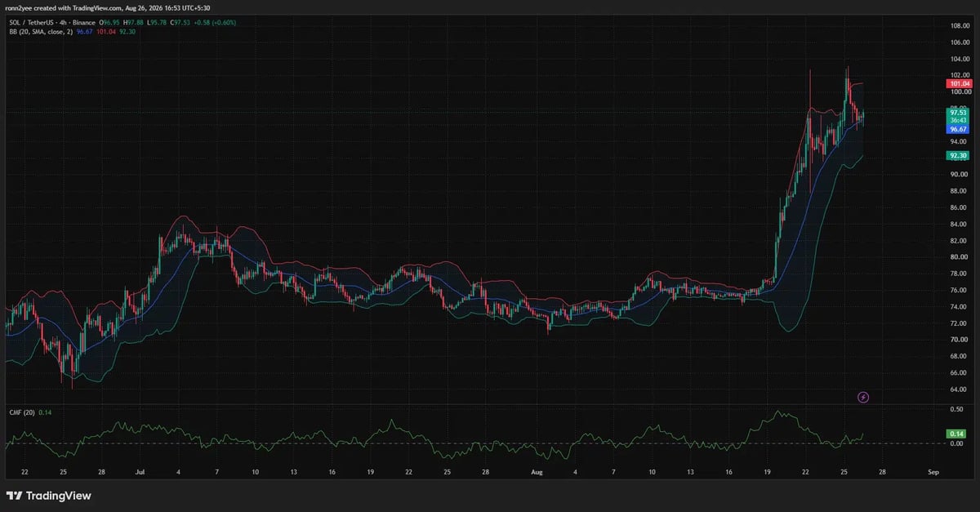Click the green 97.53 last price tag
The height and width of the screenshot is (512, 980).
958,113
